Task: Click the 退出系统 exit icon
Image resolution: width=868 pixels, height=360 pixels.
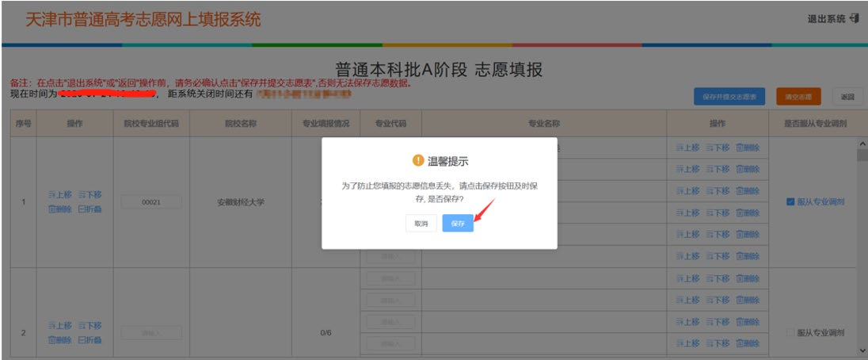Action: (x=855, y=19)
